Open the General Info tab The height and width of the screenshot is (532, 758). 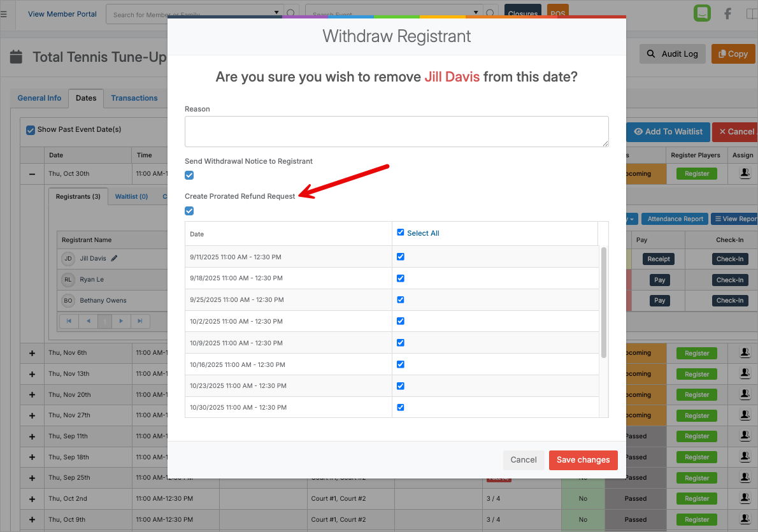point(39,98)
